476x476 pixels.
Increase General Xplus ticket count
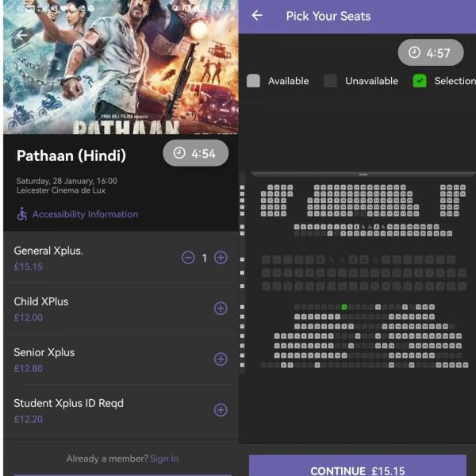[x=221, y=258]
